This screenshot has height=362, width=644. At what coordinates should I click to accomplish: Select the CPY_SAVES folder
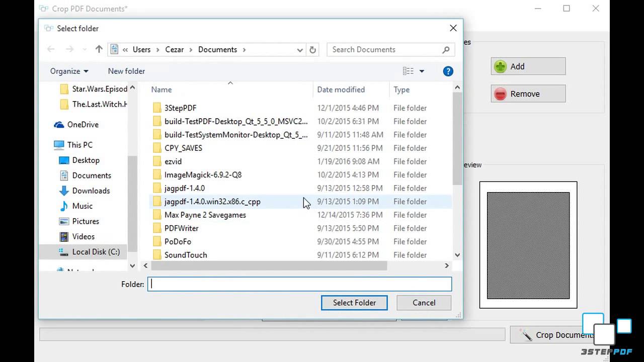pos(183,148)
